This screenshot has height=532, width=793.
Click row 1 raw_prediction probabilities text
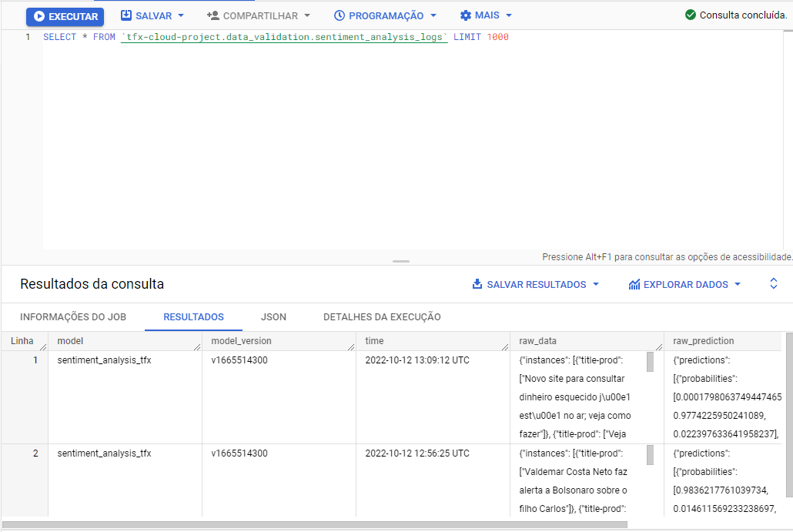[705, 379]
